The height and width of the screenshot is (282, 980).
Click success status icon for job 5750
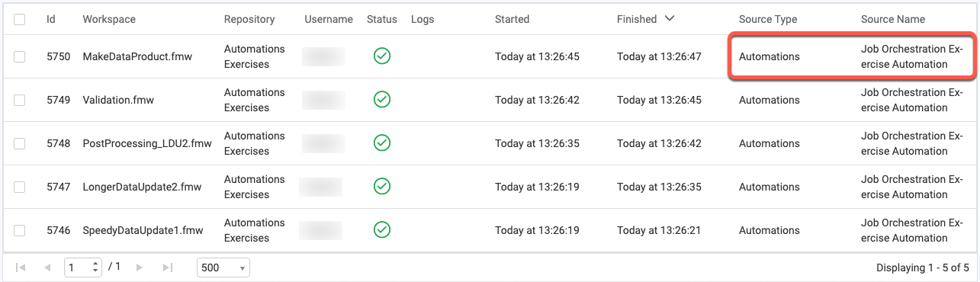pyautogui.click(x=382, y=56)
